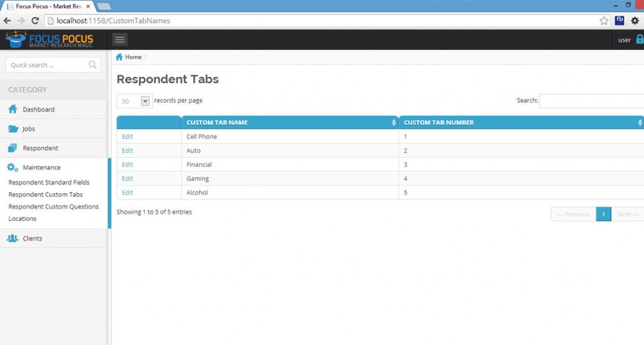Bookmark page with the star icon

[x=604, y=21]
